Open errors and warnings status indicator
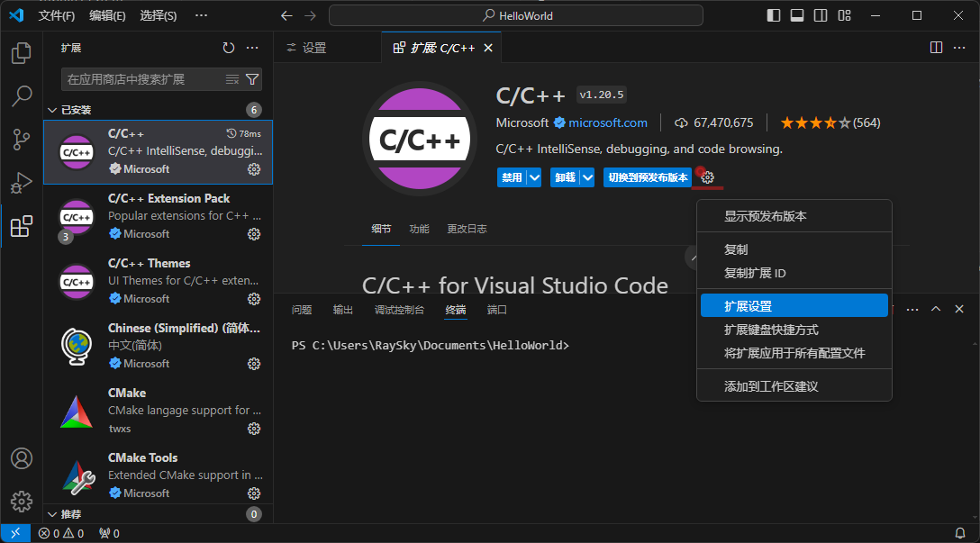980x543 pixels. click(61, 533)
